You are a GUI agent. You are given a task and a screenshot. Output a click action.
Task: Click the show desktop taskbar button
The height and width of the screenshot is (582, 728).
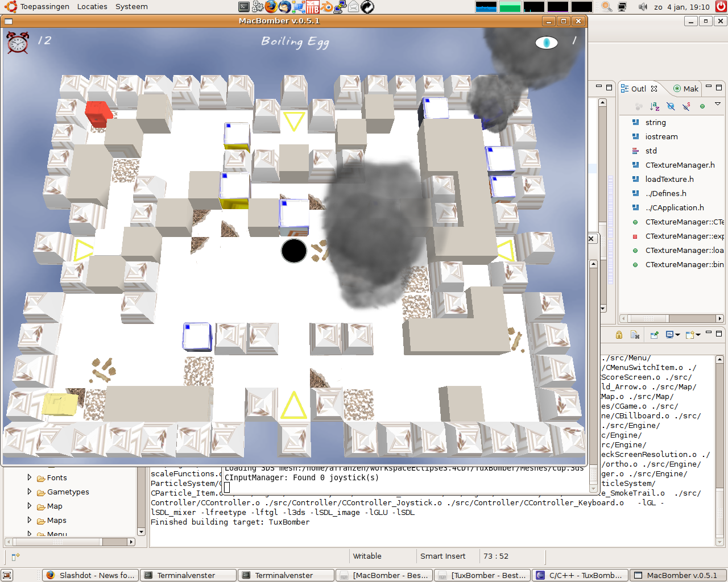pos(7,575)
